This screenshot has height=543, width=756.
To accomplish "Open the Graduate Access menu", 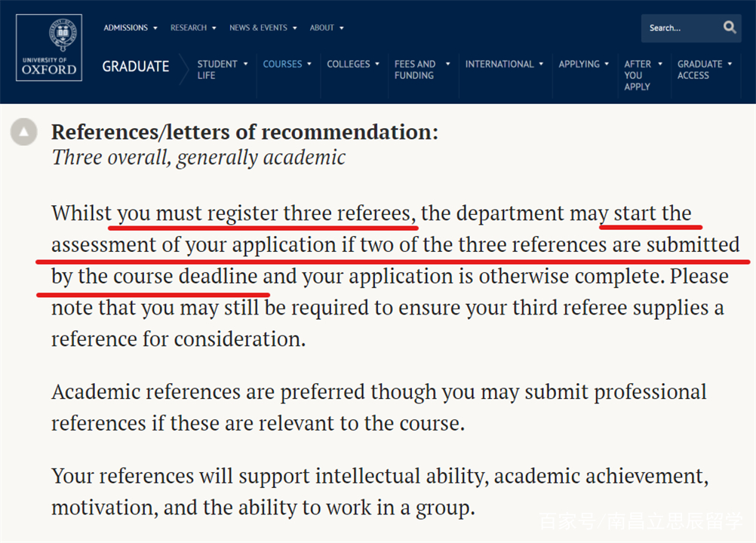I will tap(705, 70).
